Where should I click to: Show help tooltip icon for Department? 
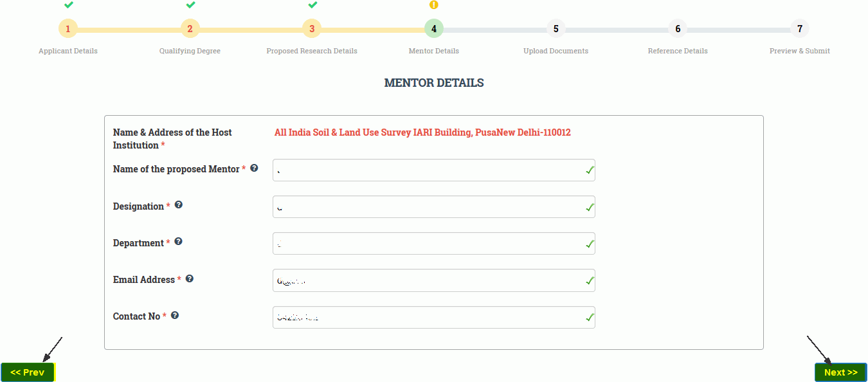click(179, 242)
